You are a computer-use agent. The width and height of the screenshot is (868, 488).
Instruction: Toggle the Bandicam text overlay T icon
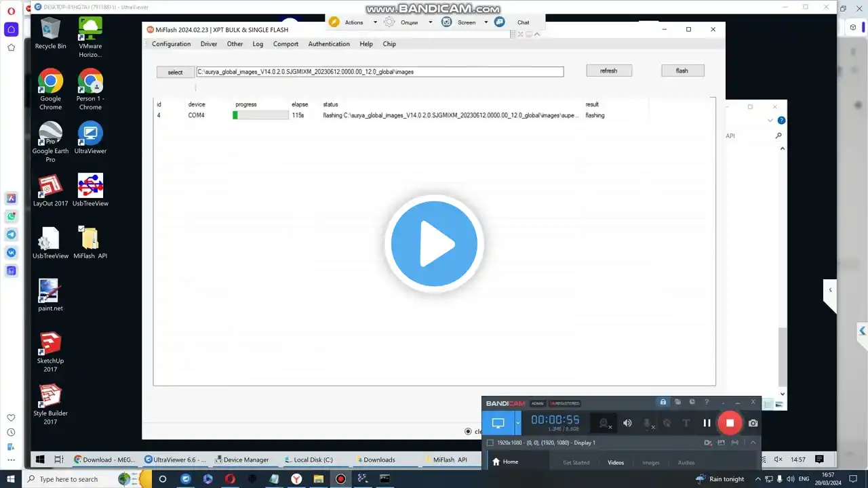click(686, 423)
